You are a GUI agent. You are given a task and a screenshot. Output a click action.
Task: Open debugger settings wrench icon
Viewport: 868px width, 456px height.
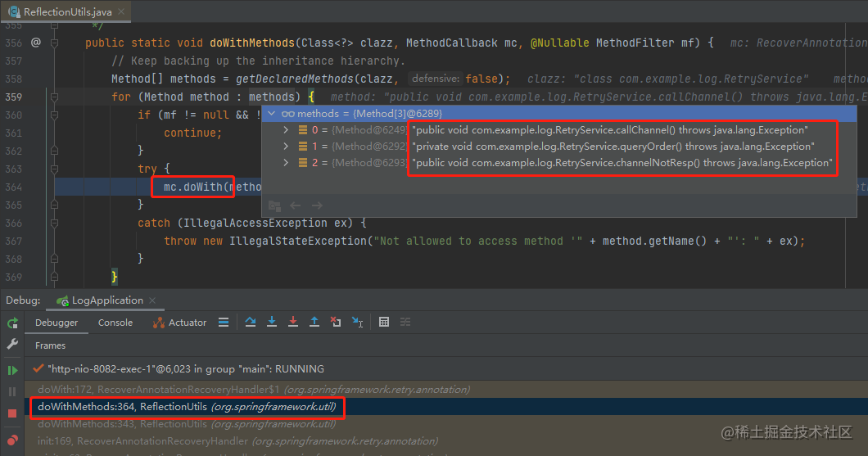point(12,344)
